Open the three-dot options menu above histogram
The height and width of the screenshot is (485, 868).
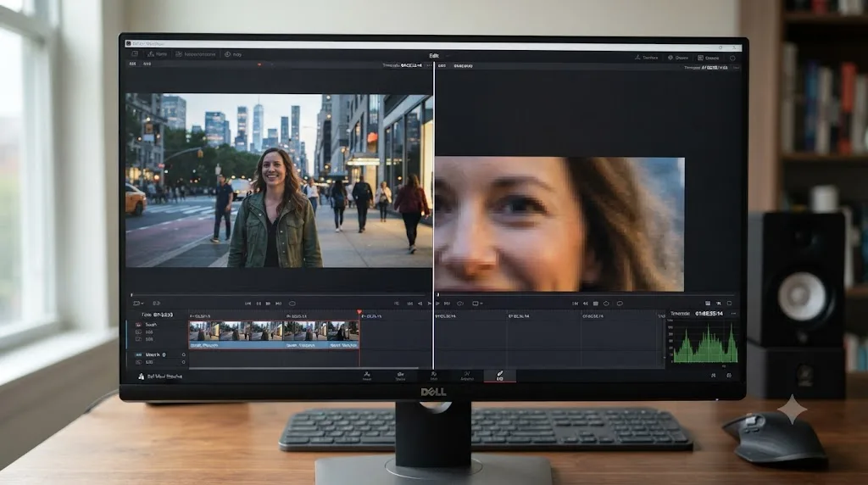(x=733, y=314)
